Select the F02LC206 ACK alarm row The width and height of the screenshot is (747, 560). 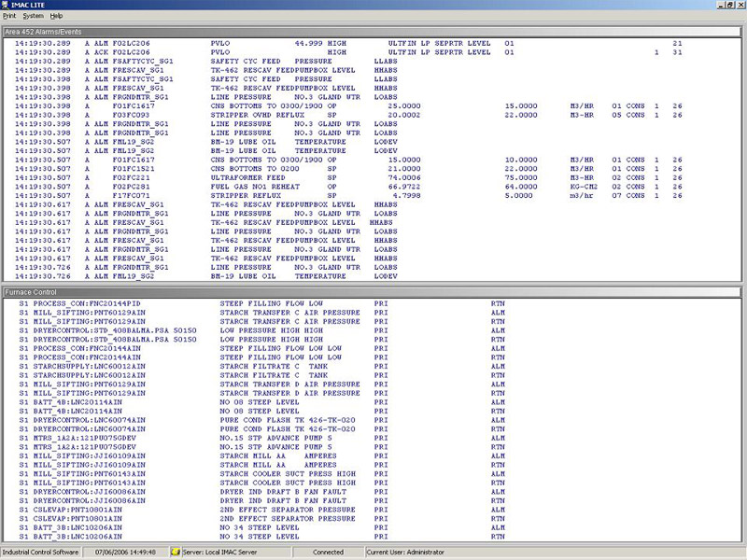click(x=280, y=52)
